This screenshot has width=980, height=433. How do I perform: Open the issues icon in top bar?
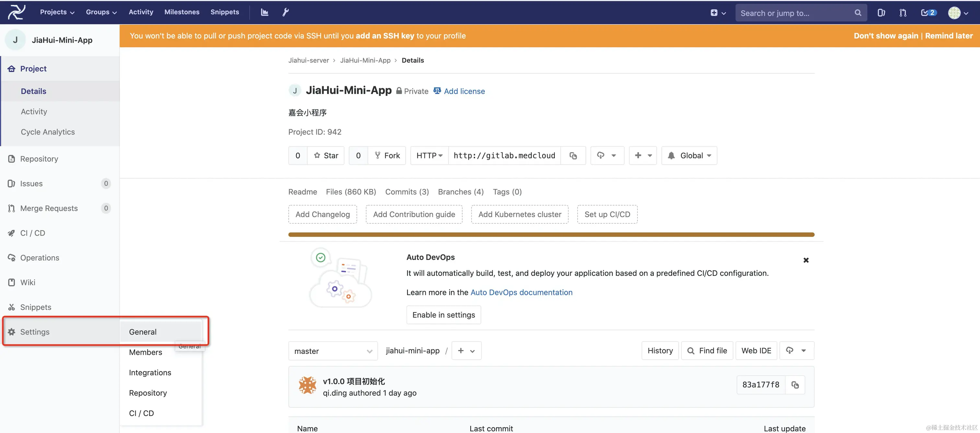pos(881,13)
